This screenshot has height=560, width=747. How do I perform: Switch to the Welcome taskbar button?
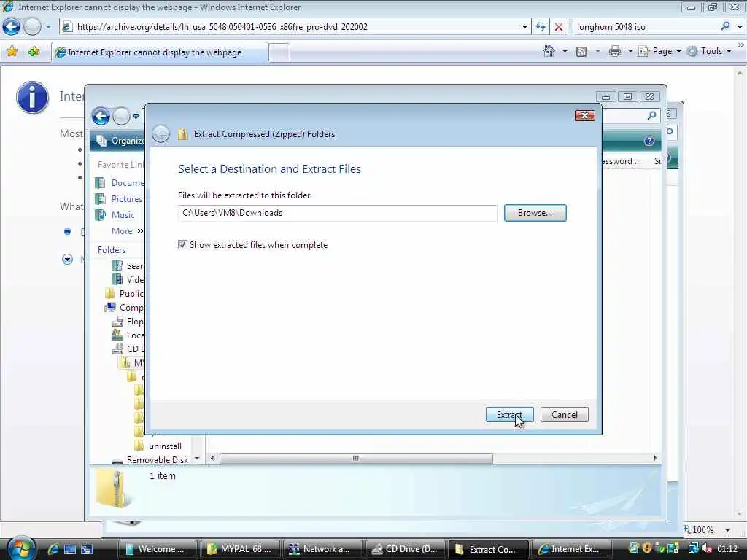point(158,549)
